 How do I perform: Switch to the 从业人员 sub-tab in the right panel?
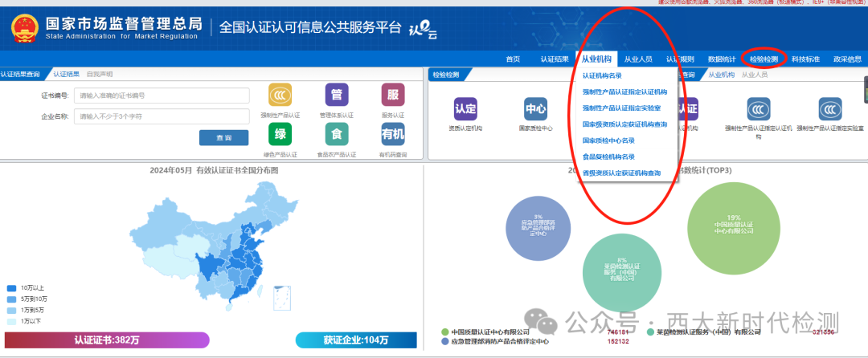point(755,74)
